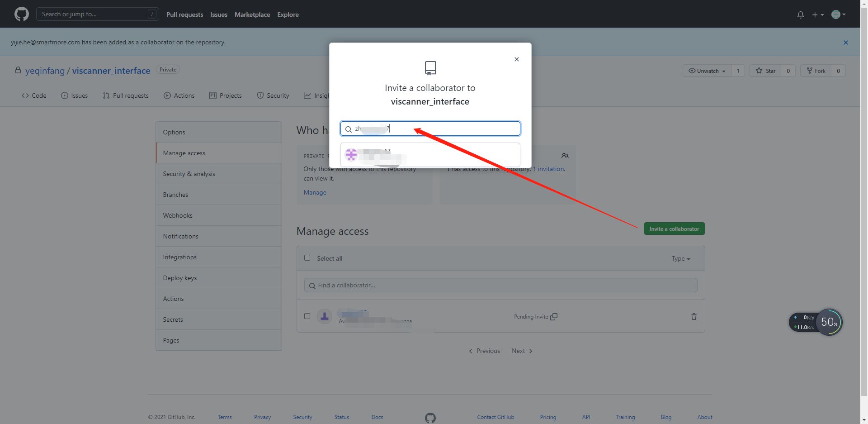Open the GitHub home logo
The image size is (868, 424).
[x=22, y=14]
